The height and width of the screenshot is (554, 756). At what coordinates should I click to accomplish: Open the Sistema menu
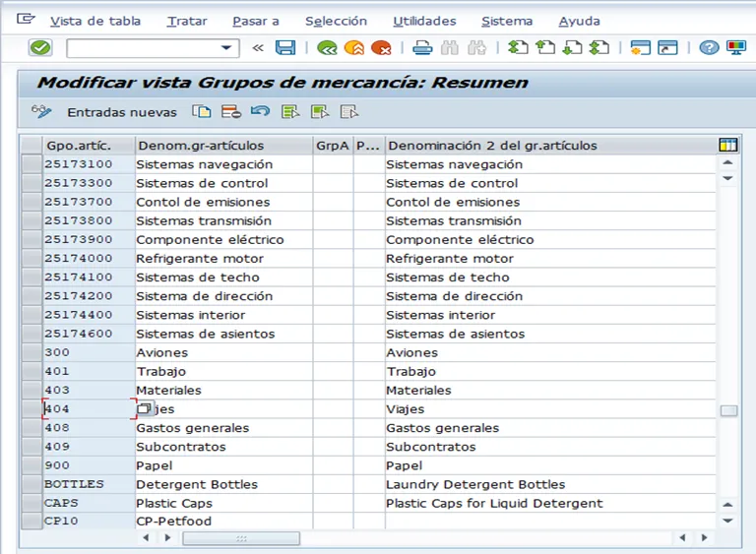tap(507, 21)
